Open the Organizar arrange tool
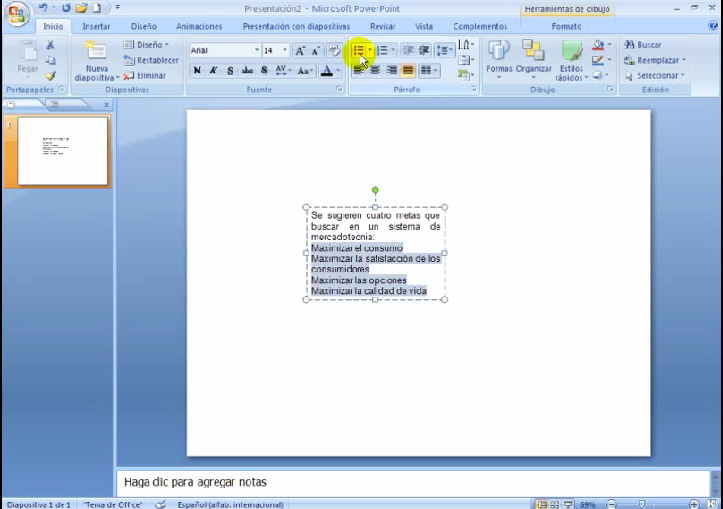 [533, 53]
